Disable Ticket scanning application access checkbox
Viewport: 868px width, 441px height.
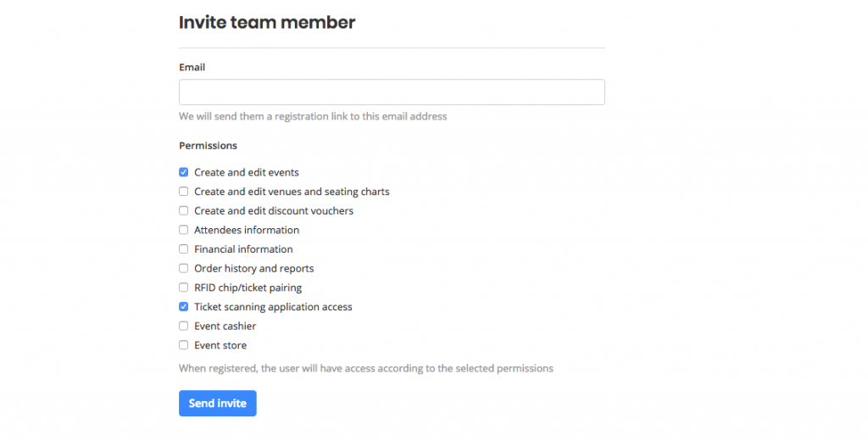click(x=184, y=307)
